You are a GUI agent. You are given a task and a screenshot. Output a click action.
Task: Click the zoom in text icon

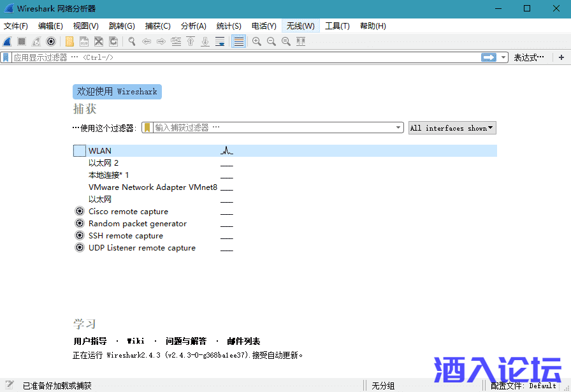pyautogui.click(x=257, y=41)
